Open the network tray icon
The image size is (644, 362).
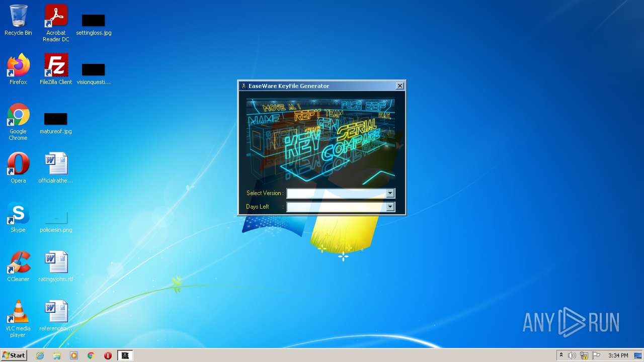coord(584,355)
